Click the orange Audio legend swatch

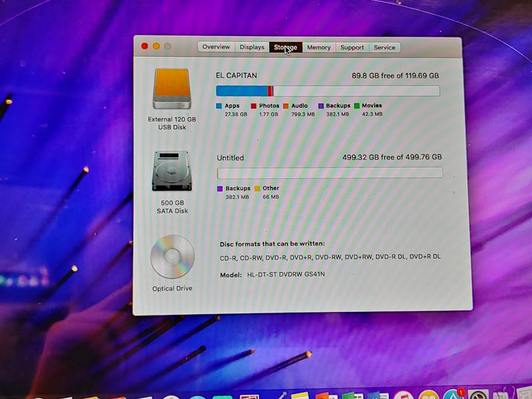286,106
